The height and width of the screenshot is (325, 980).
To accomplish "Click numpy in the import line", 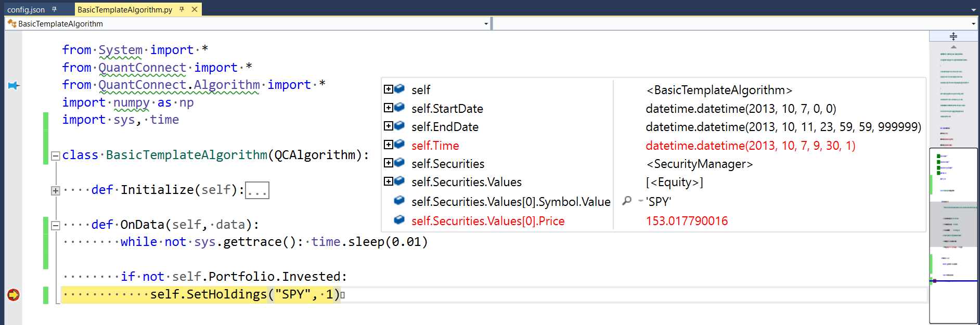I will point(132,103).
